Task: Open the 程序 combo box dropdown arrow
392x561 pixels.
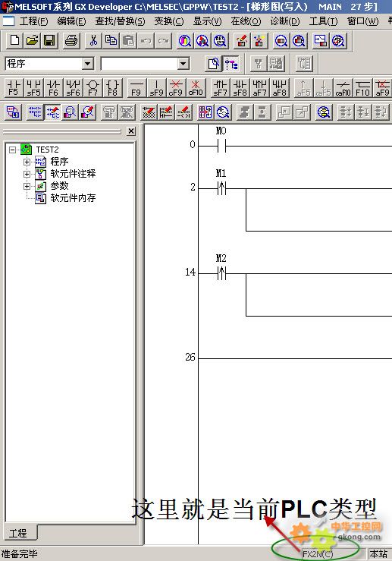Action: (x=87, y=64)
